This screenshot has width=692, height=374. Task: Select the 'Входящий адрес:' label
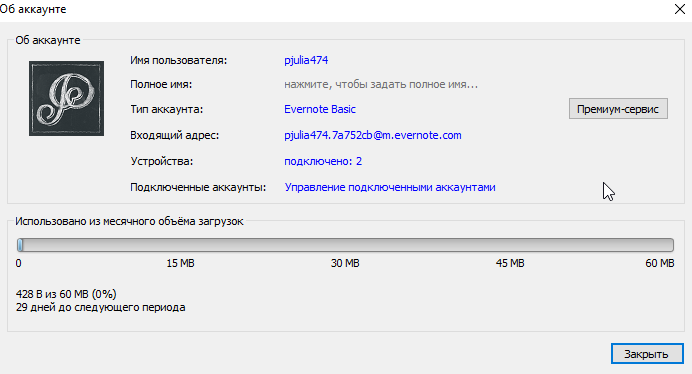[x=174, y=135]
